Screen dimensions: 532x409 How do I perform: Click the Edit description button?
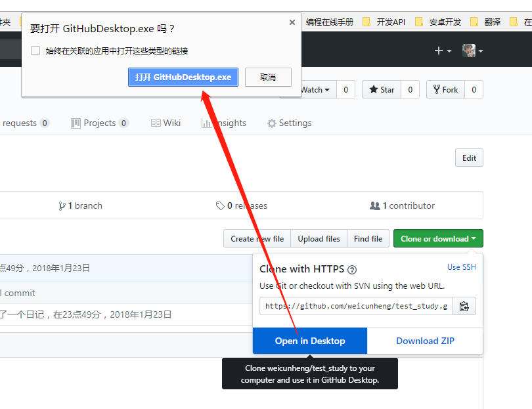[469, 158]
